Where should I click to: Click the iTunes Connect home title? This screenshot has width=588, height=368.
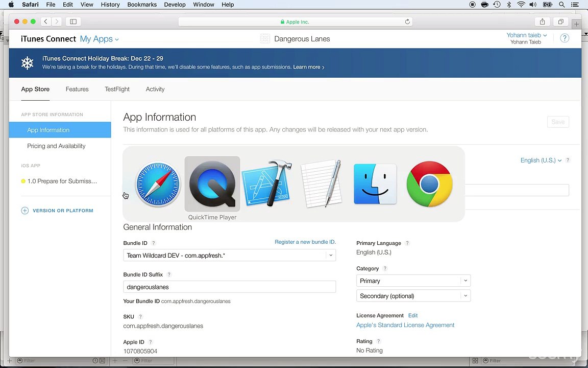tap(48, 39)
